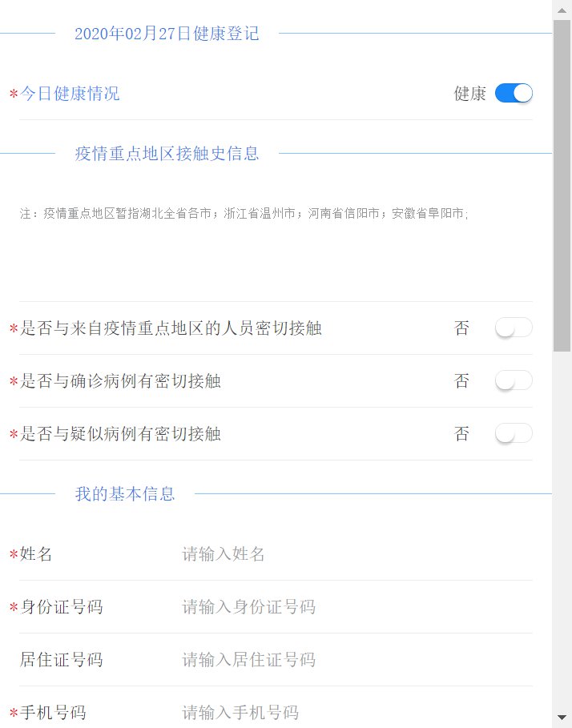Image resolution: width=572 pixels, height=728 pixels.
Task: Click the 身份证号码 field label
Action: point(62,607)
